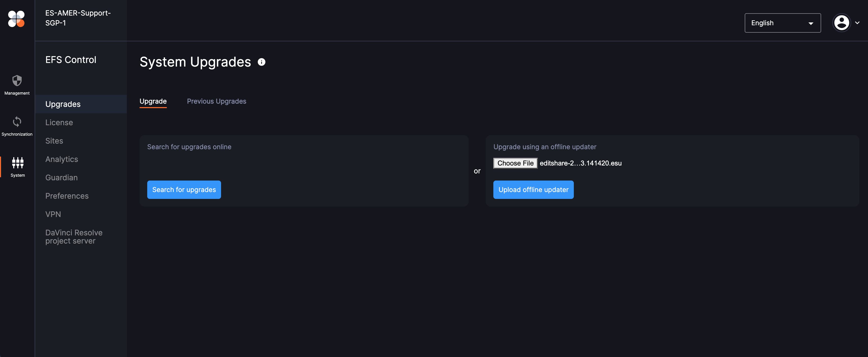Select Upgrades in the sidebar

point(81,104)
